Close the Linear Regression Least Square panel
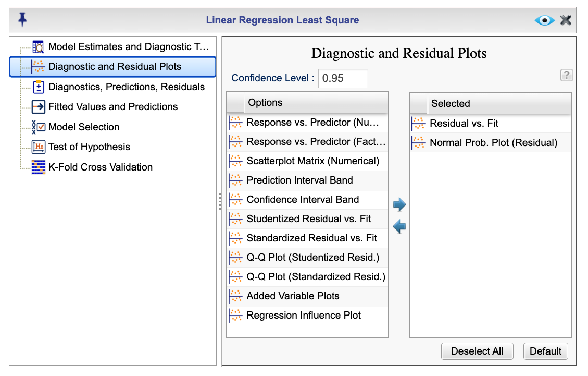Screen dimensions: 588x376 pyautogui.click(x=566, y=20)
